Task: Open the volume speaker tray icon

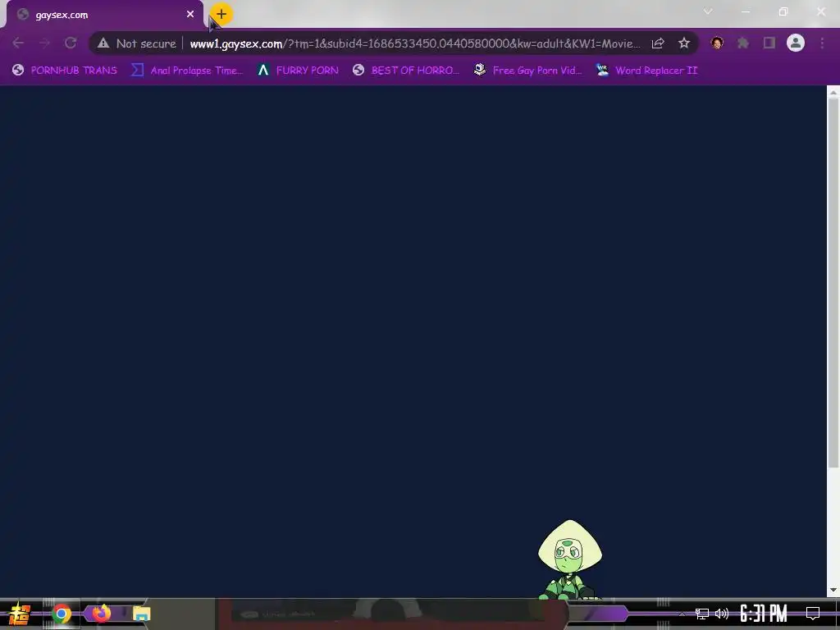Action: coord(722,614)
